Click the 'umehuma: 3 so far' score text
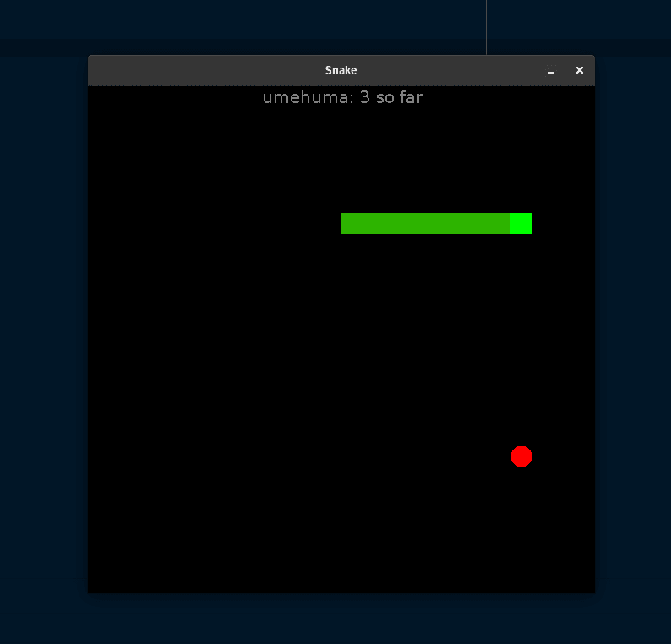The width and height of the screenshot is (671, 644). 342,97
